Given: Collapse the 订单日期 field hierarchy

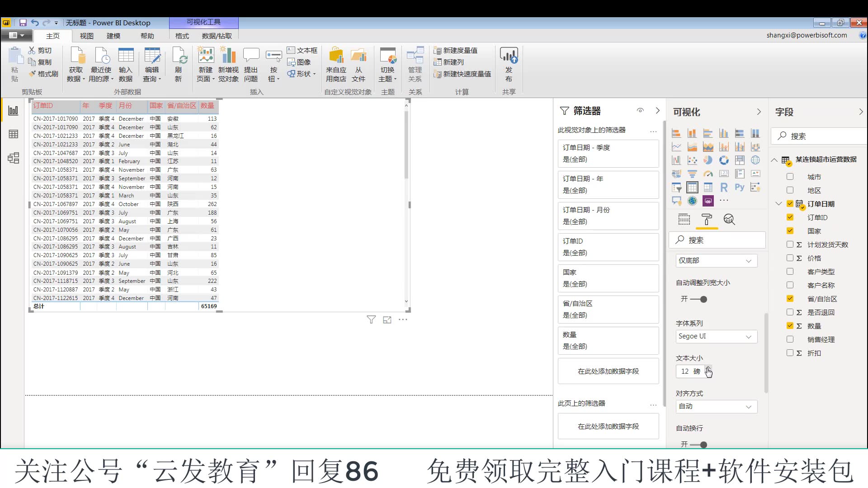Looking at the screenshot, I should (778, 204).
